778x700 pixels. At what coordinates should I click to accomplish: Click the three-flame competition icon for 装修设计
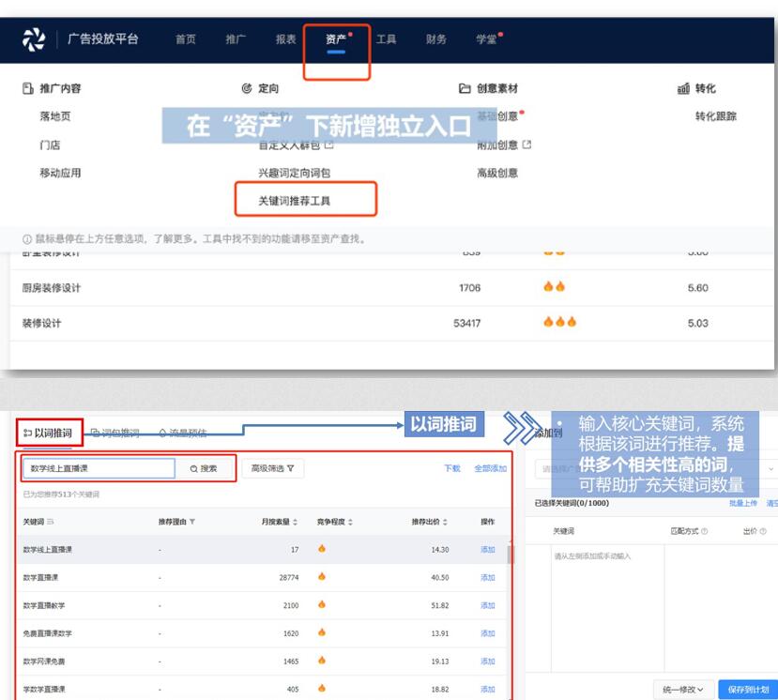(x=559, y=322)
